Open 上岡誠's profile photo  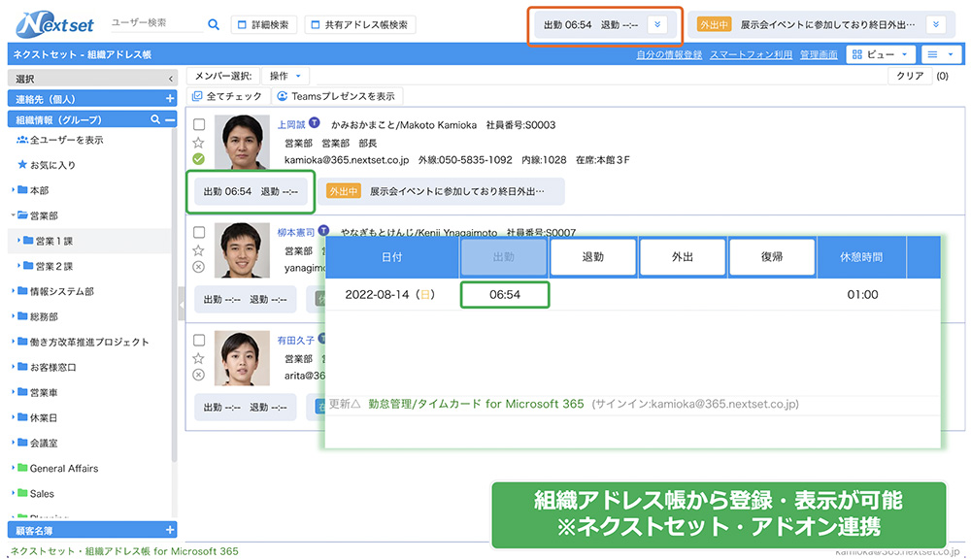(x=242, y=142)
